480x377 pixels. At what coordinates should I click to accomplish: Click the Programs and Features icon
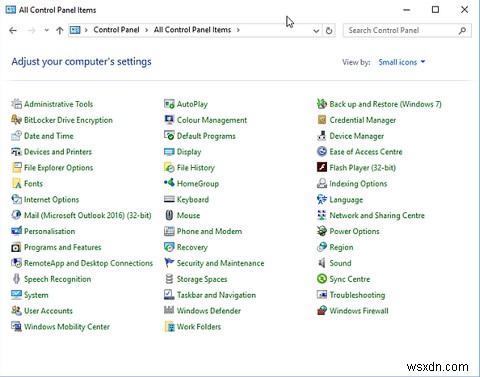[x=16, y=247]
